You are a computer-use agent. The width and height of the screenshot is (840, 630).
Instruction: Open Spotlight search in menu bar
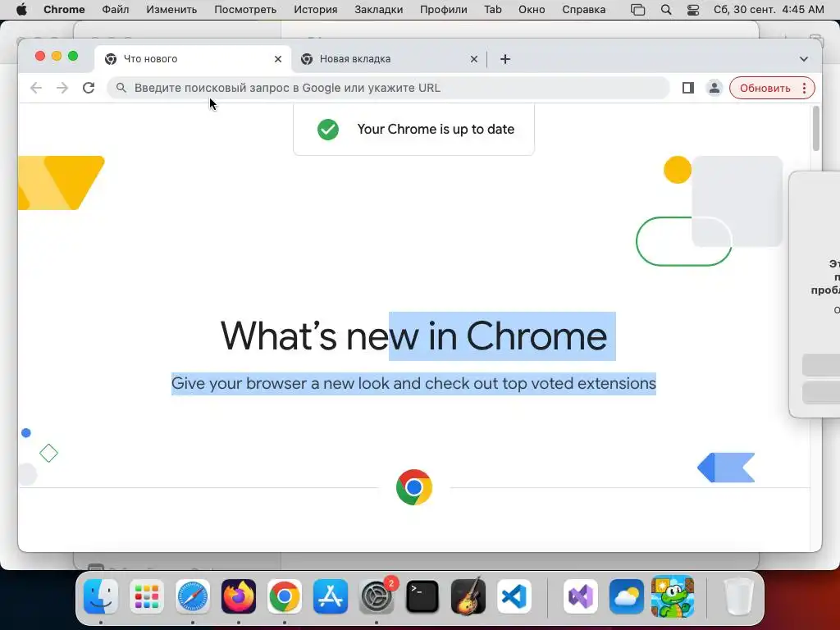coord(666,10)
